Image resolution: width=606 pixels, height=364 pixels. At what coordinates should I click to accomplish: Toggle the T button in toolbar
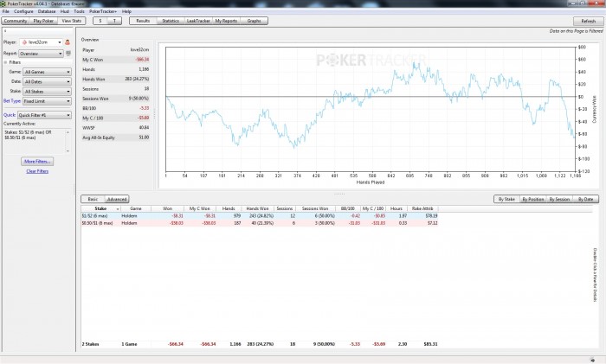tap(114, 21)
